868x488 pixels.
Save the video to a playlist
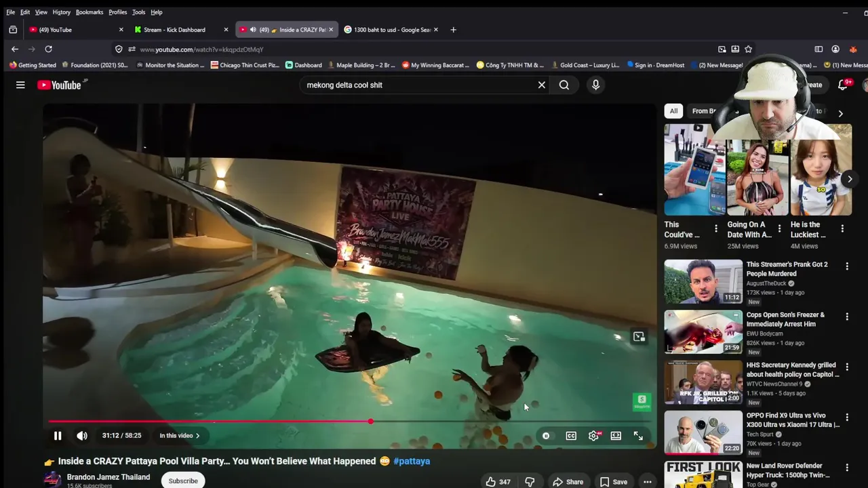pyautogui.click(x=613, y=482)
